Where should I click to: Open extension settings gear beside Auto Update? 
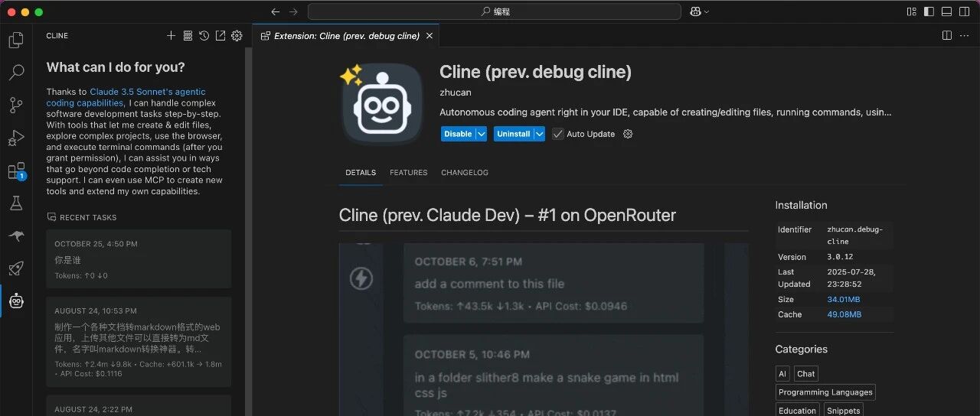tap(628, 134)
